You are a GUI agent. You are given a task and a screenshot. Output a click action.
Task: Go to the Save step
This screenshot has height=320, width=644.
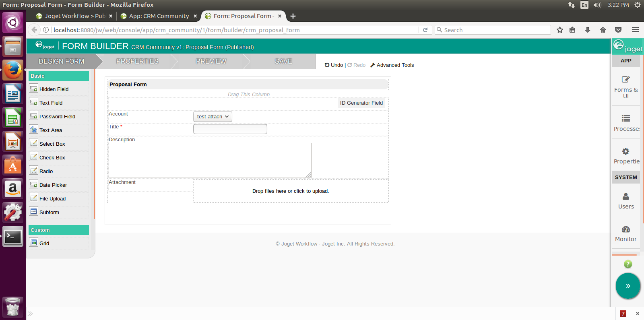click(283, 61)
